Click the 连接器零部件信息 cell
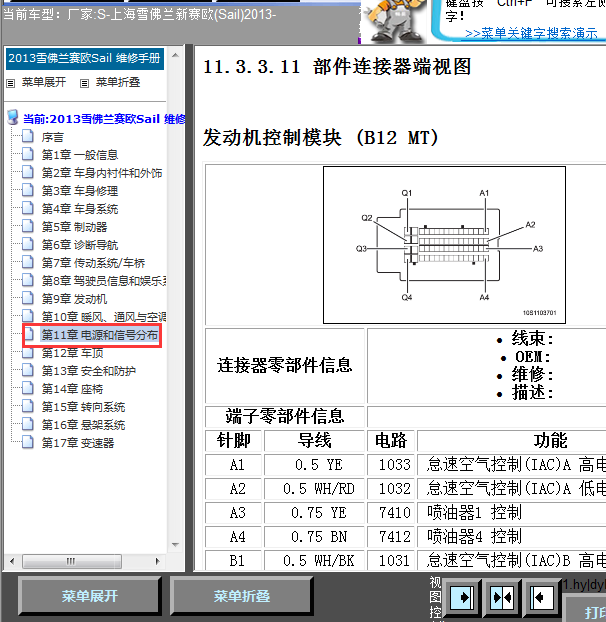The image size is (606, 622). [285, 365]
